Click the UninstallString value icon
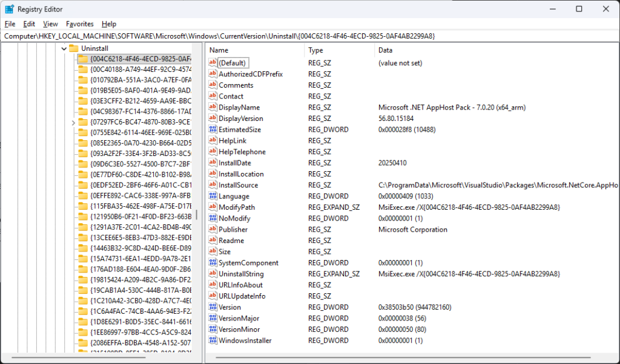 pos(213,273)
